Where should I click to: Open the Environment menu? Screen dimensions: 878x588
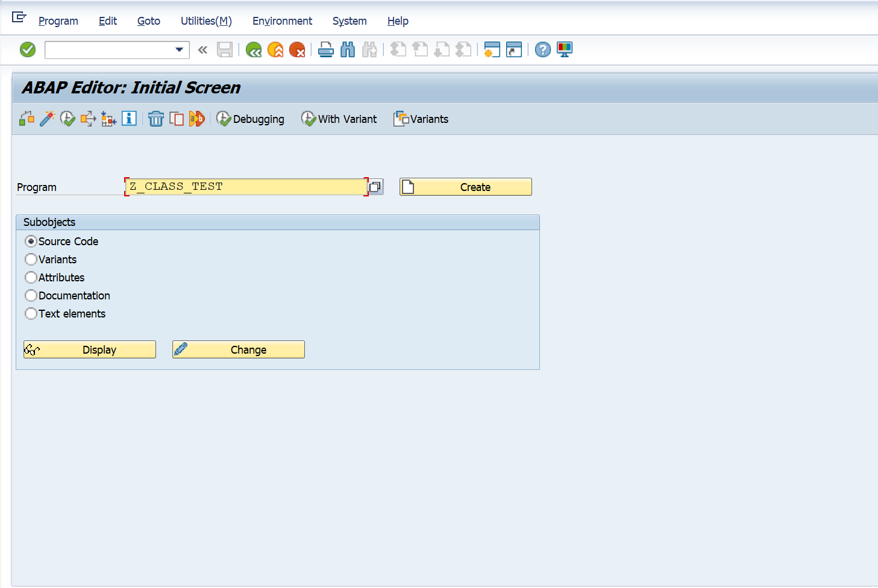point(282,21)
